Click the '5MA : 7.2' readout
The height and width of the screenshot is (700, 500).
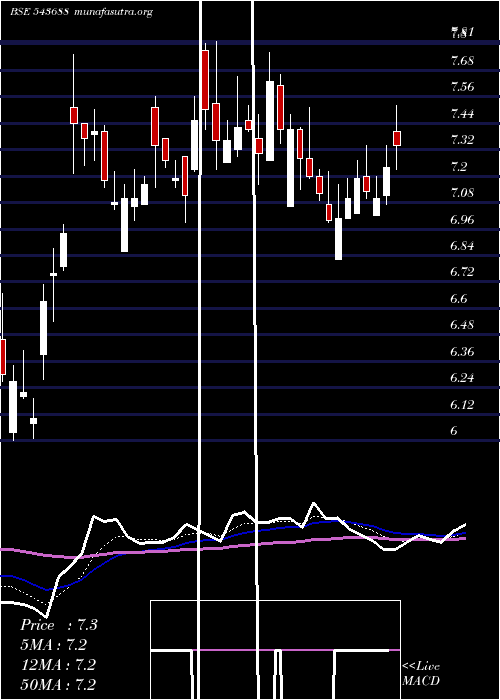[54, 645]
